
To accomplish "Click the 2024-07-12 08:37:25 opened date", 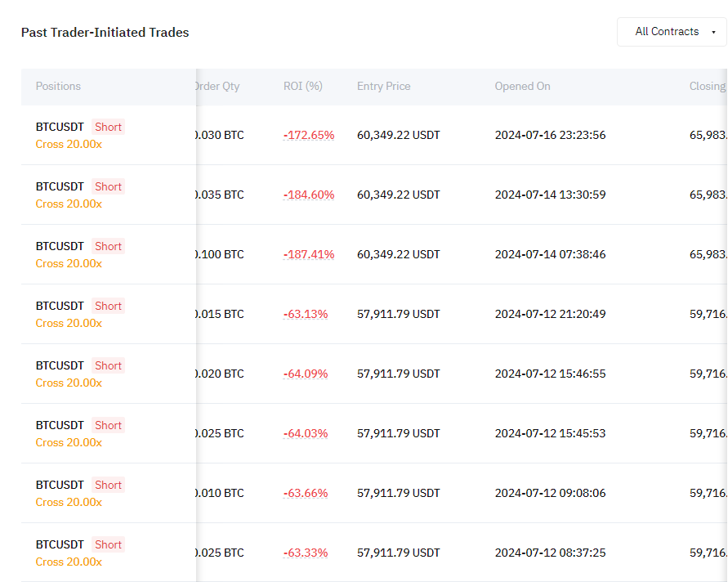I will pos(550,553).
